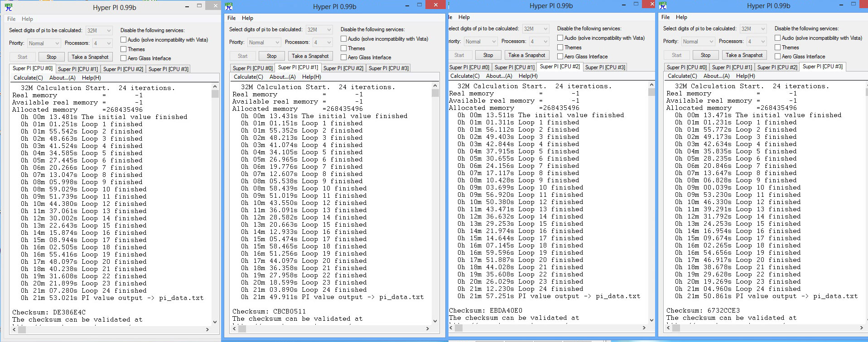Check Aero Glass Interface in leftmost window
Screen dimensions: 868x342
pos(123,58)
